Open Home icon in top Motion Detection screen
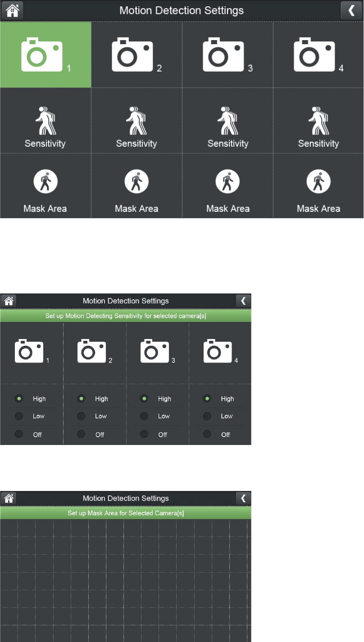The height and width of the screenshot is (642, 364). click(x=14, y=11)
